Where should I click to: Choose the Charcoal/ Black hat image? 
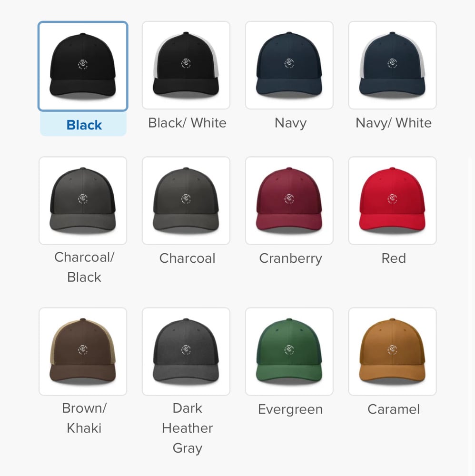coord(83,200)
